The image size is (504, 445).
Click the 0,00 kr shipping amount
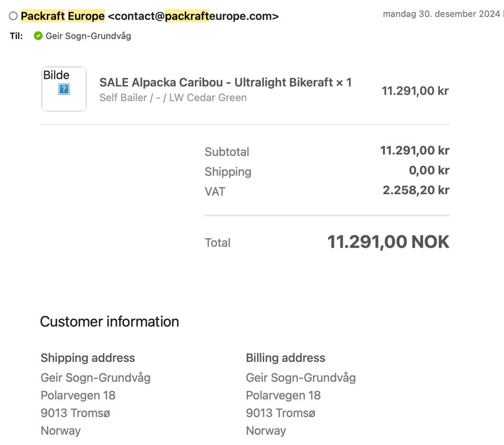pyautogui.click(x=429, y=171)
